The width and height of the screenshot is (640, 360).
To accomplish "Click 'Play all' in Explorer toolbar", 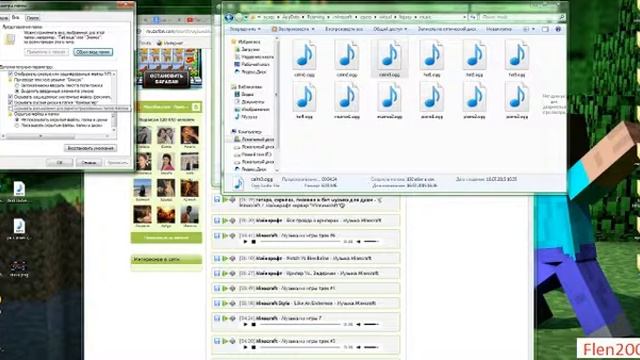I will pyautogui.click(x=344, y=29).
